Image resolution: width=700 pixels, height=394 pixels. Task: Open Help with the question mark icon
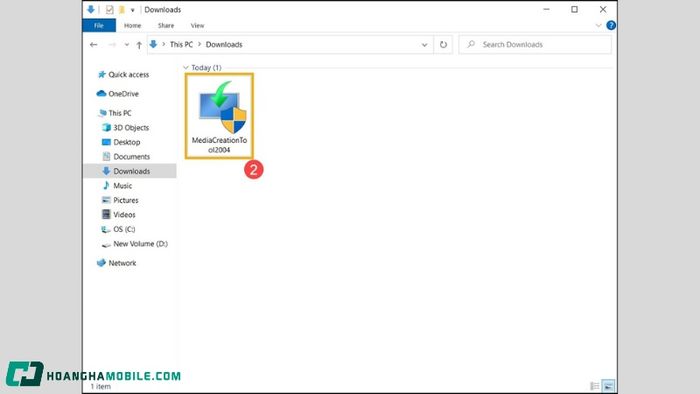[611, 25]
